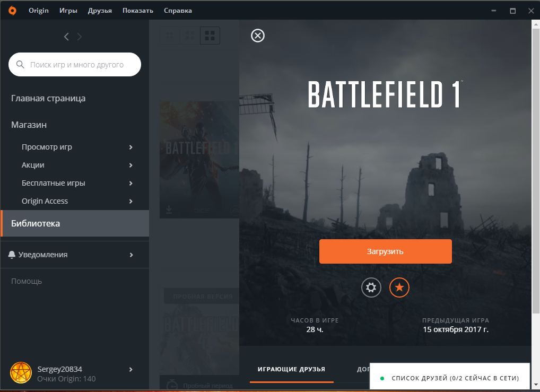Expand Origin Access submenu

pos(131,201)
